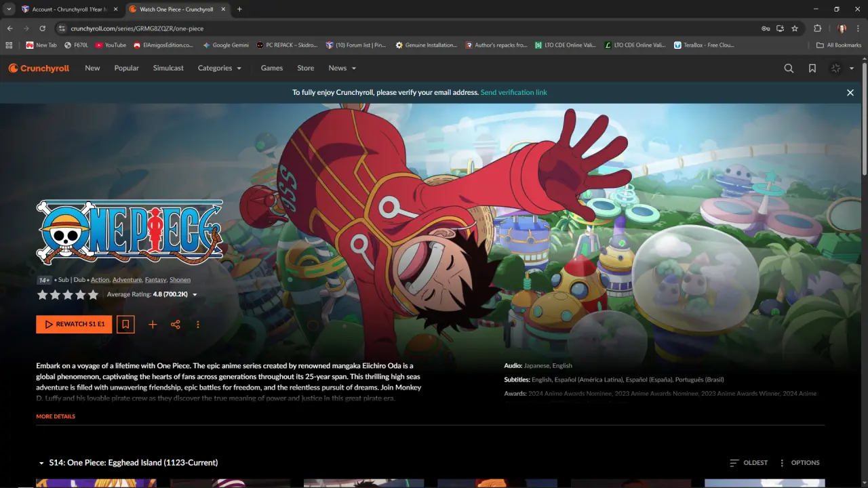Open Chrome tab search dropdown
Screen dimensions: 868x488
[x=9, y=9]
